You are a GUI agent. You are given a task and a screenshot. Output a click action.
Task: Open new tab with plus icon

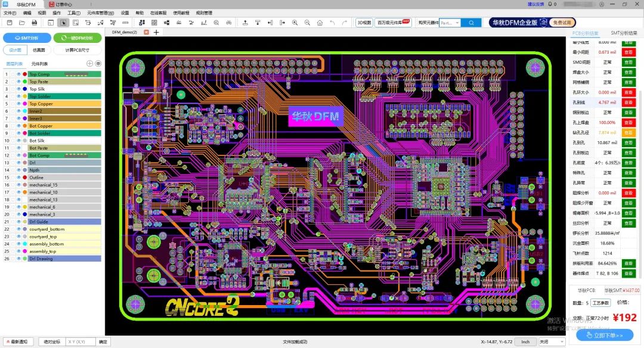coord(156,32)
